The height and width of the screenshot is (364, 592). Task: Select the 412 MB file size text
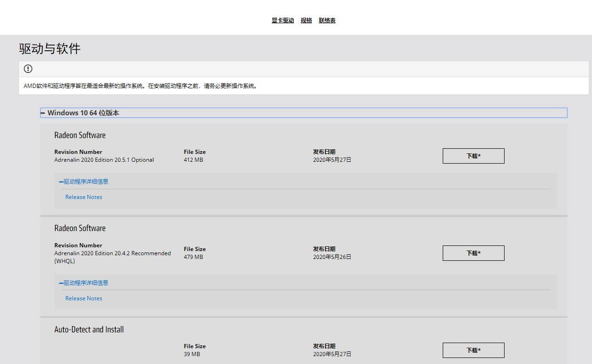tap(193, 160)
